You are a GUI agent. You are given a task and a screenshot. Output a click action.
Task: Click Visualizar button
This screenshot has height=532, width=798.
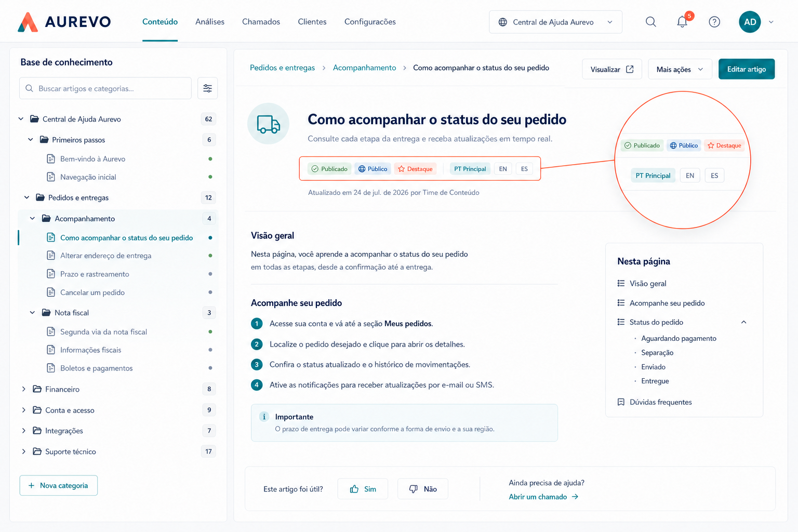[x=612, y=69]
